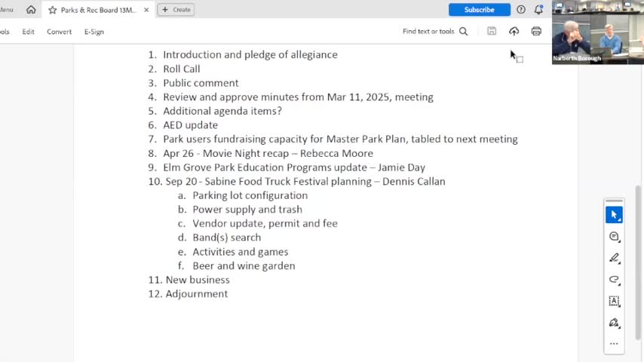The height and width of the screenshot is (362, 644).
Task: Star the Parks & Rec Board tab
Action: tap(52, 10)
